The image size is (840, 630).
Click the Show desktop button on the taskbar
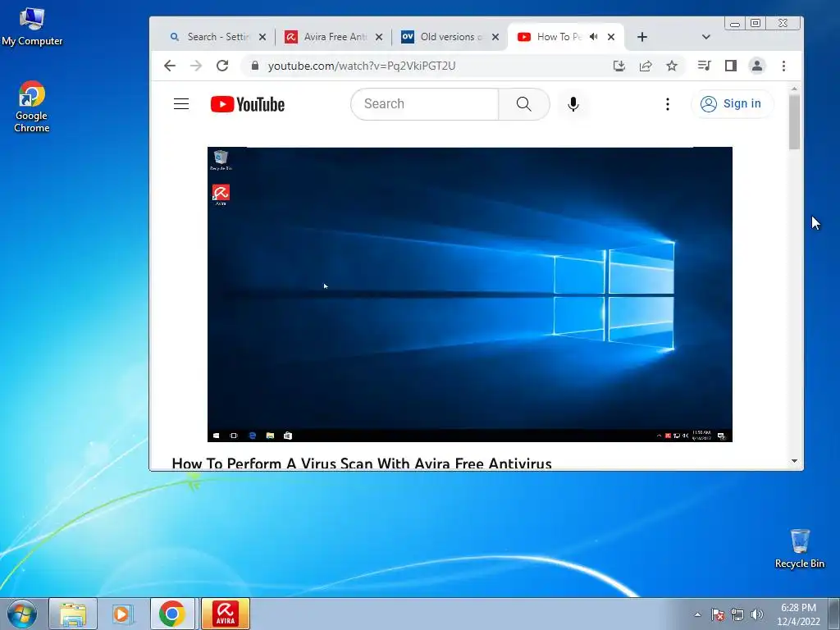pos(834,614)
